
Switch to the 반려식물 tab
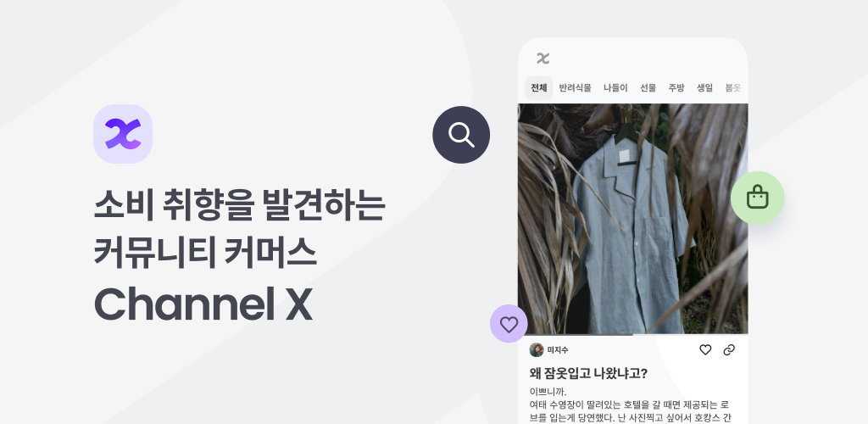click(x=576, y=88)
